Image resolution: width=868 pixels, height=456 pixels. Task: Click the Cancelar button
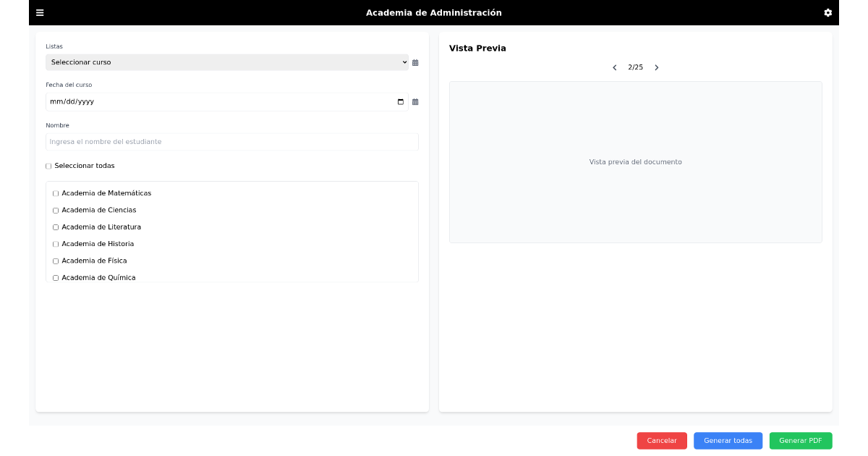[661, 441]
